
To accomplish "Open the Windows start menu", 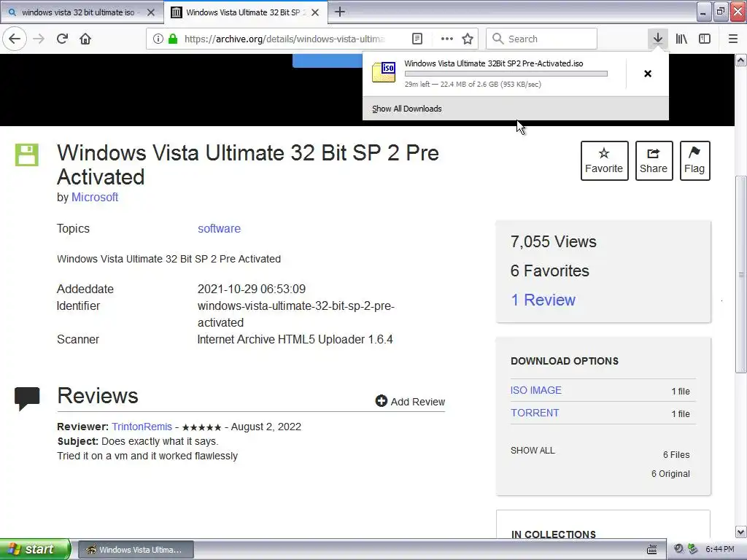I will tap(35, 549).
